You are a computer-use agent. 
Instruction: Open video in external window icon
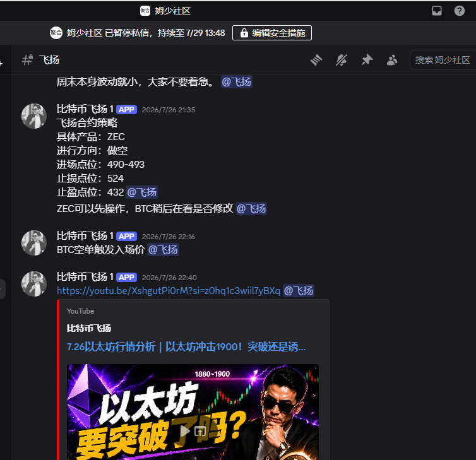coord(200,431)
